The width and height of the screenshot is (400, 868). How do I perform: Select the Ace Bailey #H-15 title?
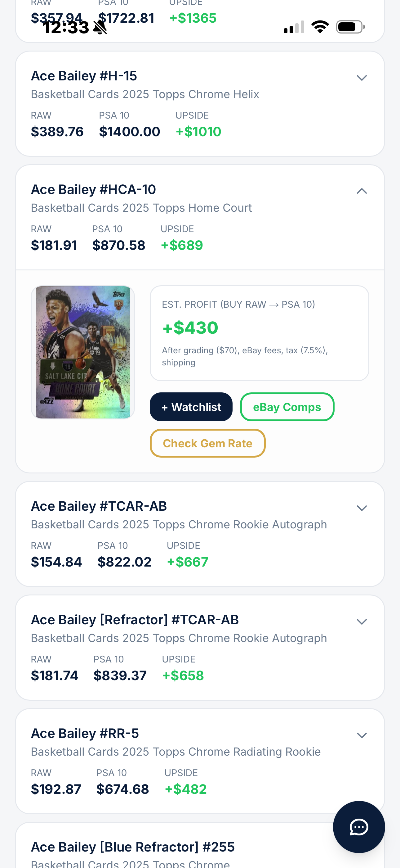[x=84, y=76]
